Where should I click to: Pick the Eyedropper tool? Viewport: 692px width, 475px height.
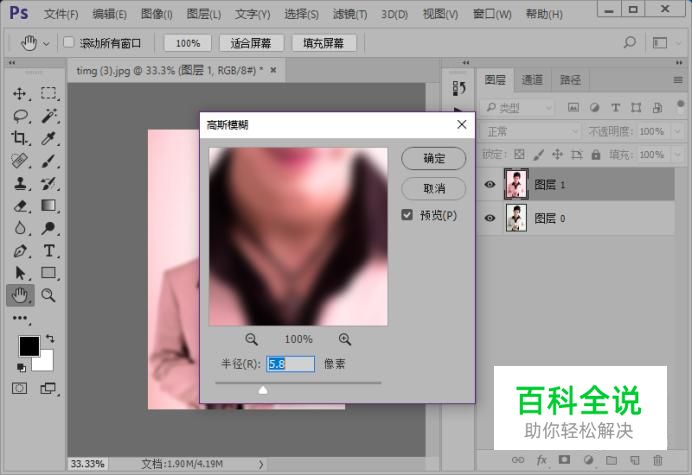point(47,138)
